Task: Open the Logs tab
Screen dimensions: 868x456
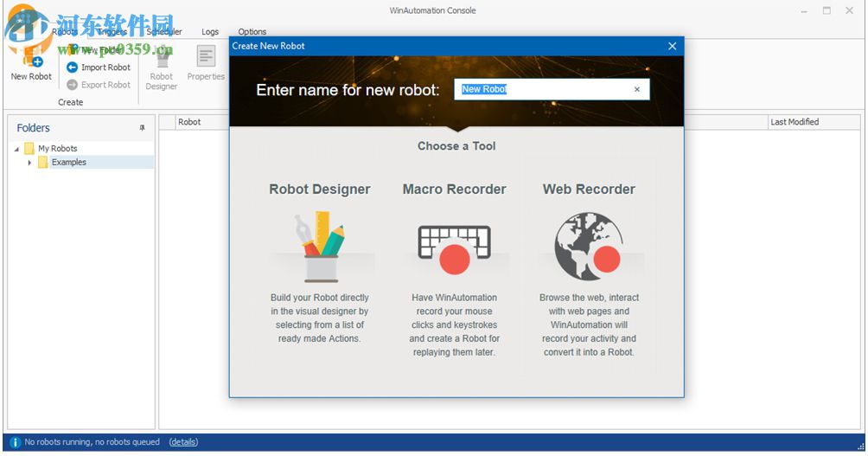Action: [210, 31]
